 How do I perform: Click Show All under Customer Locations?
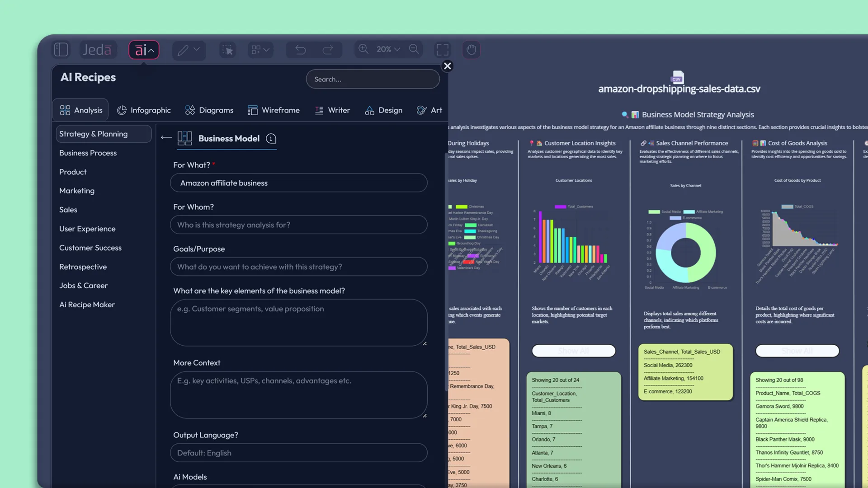[573, 351]
